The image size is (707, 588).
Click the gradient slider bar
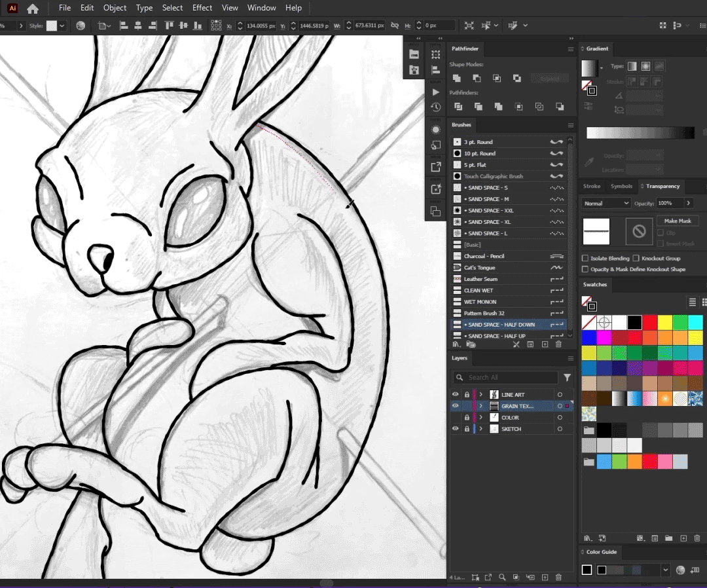click(x=640, y=132)
